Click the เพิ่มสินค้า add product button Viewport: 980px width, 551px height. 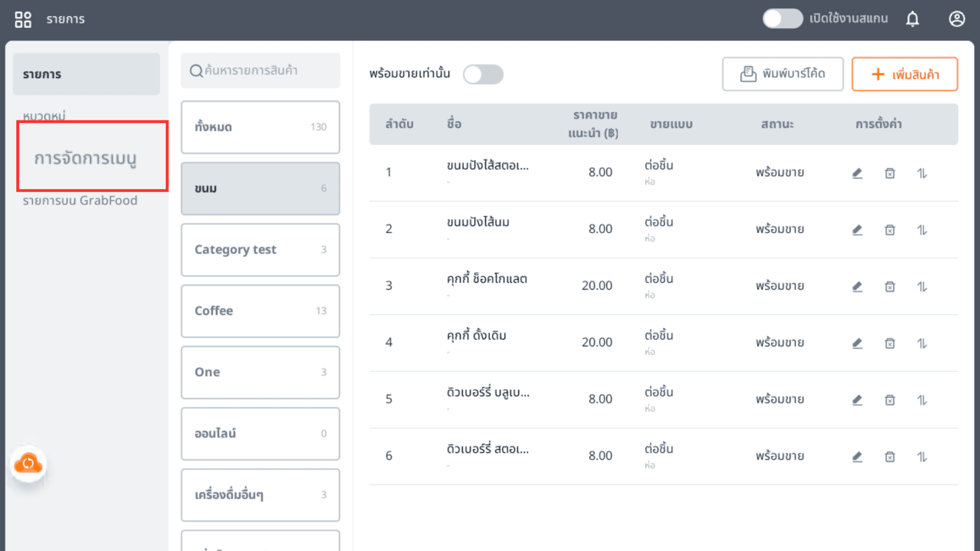pos(904,74)
